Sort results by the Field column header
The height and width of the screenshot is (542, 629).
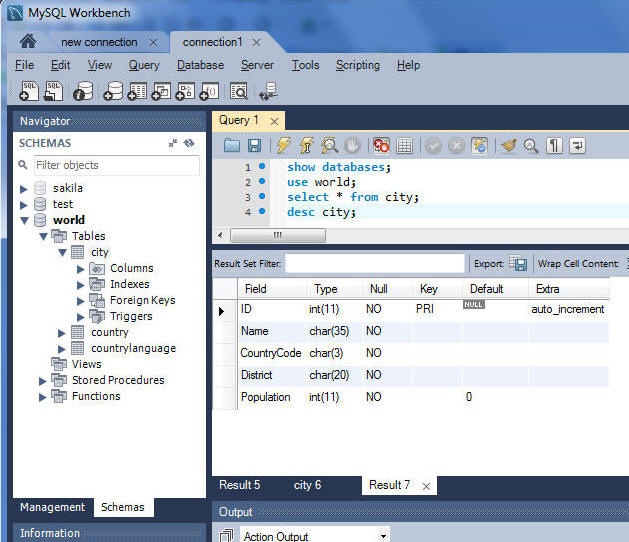(x=272, y=289)
